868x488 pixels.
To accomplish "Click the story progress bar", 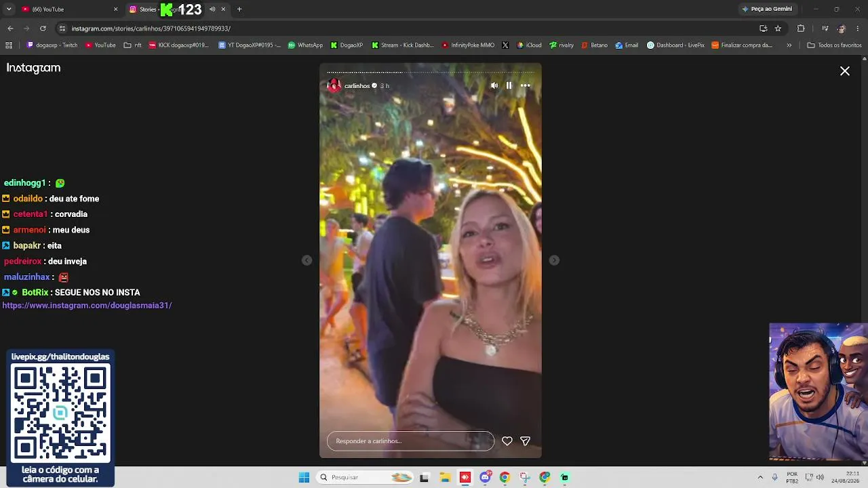I will [431, 72].
